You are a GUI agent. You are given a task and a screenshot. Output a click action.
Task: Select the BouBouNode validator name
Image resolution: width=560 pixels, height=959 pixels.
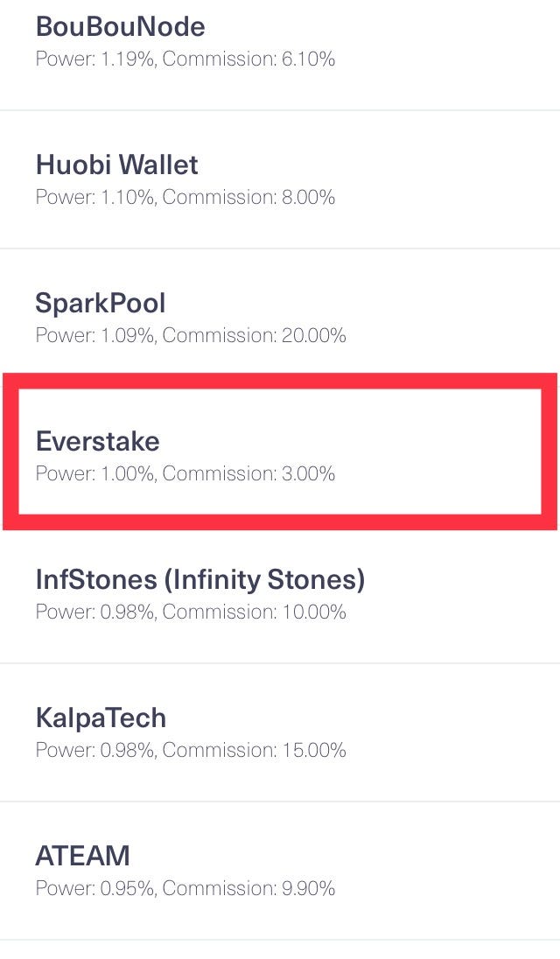[x=121, y=27]
